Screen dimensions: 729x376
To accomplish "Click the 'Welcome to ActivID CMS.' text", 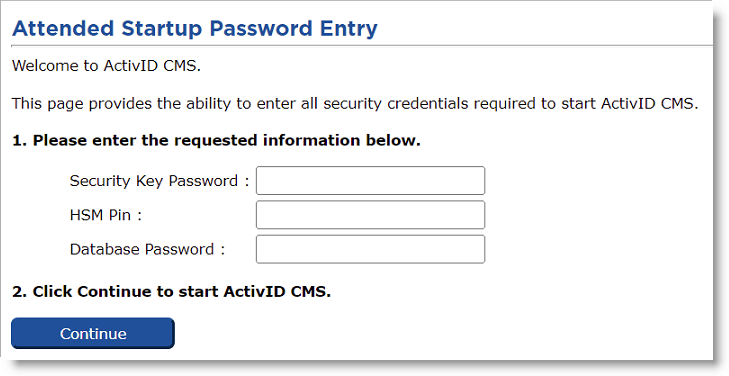I will [106, 66].
